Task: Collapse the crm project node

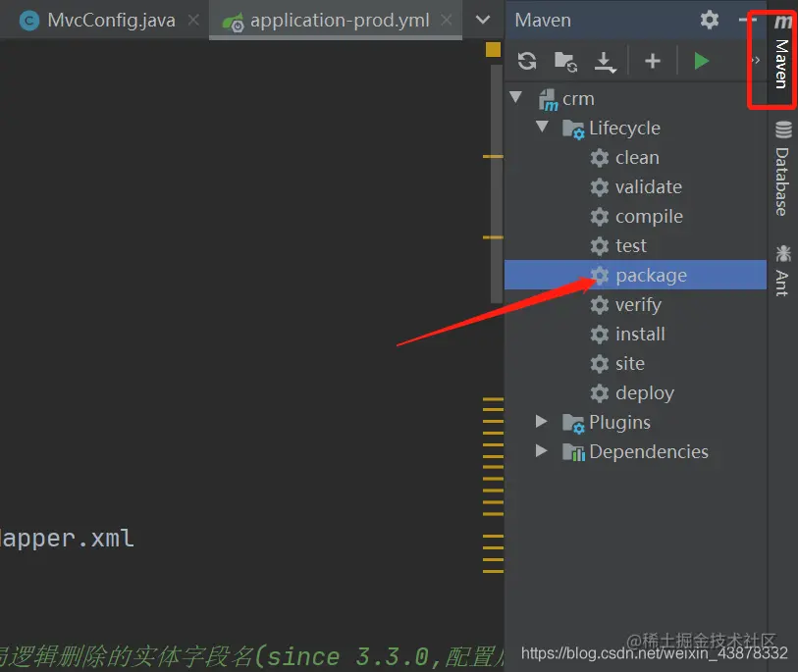Action: pyautogui.click(x=515, y=97)
